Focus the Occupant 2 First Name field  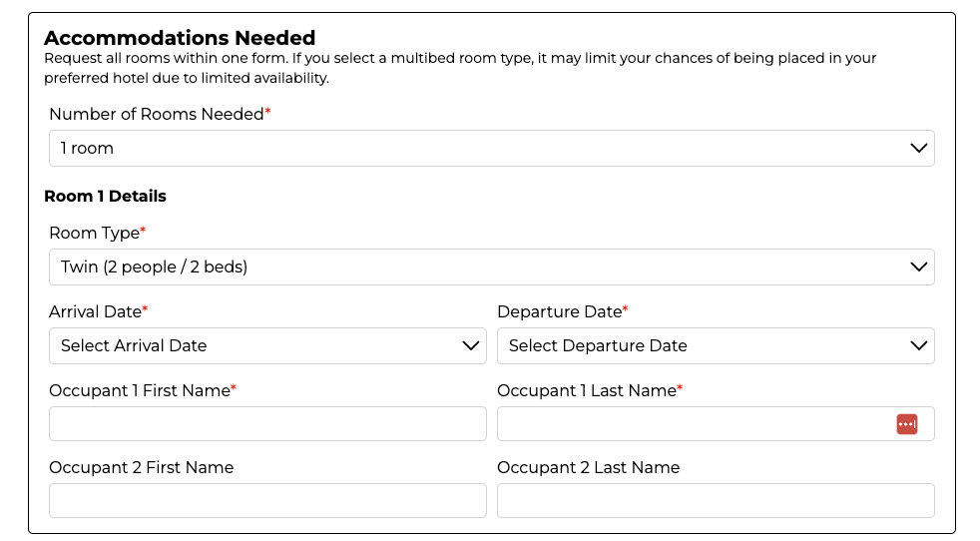[267, 500]
